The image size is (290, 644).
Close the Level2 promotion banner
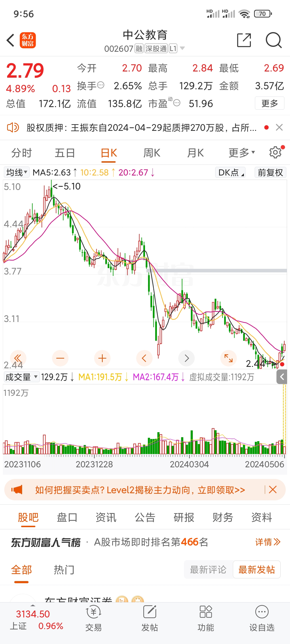pos(273,489)
